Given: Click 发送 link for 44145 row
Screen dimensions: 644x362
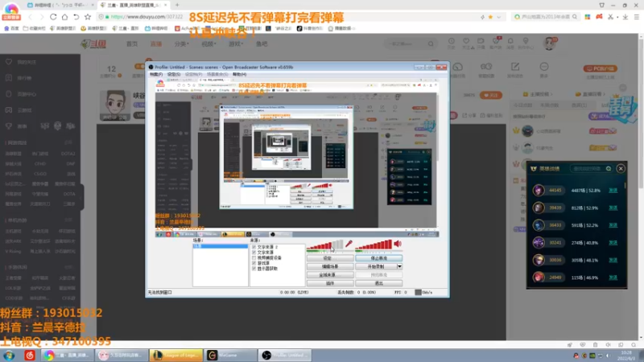Looking at the screenshot, I should click(x=613, y=191).
